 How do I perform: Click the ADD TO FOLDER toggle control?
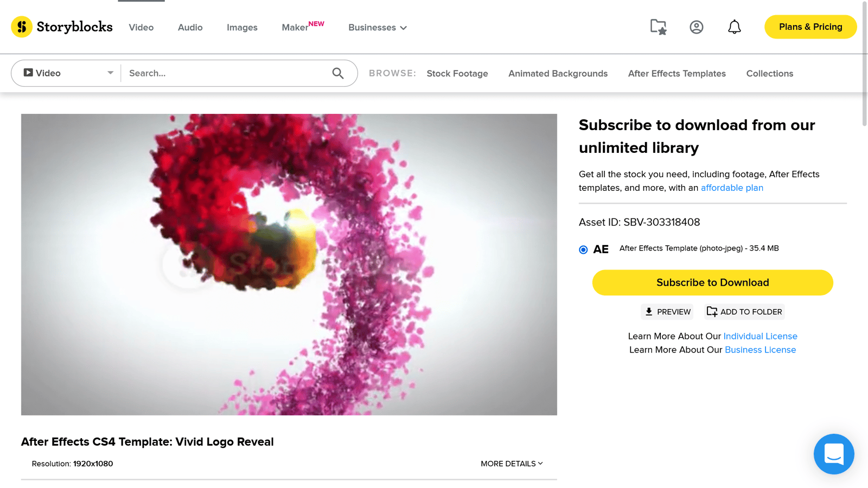click(x=744, y=312)
